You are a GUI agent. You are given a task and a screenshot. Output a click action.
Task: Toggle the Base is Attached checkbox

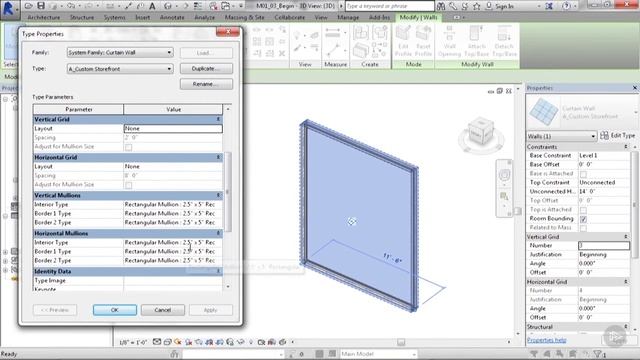click(583, 174)
